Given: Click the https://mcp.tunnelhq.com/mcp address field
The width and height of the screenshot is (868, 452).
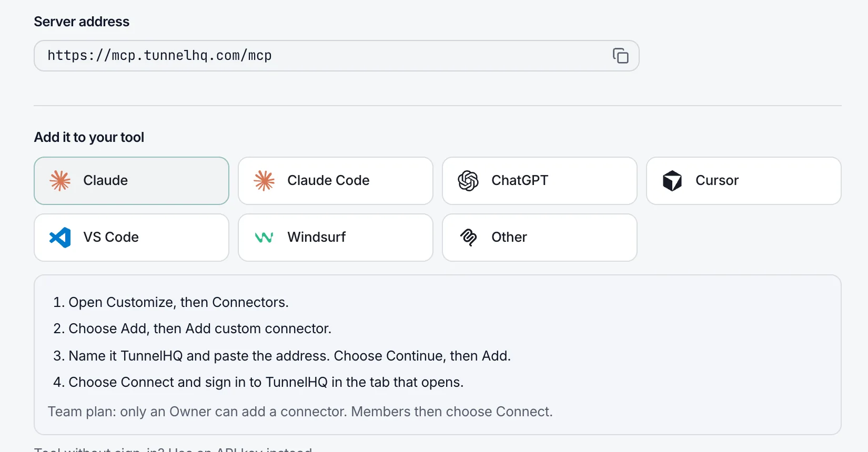Looking at the screenshot, I should (x=337, y=56).
